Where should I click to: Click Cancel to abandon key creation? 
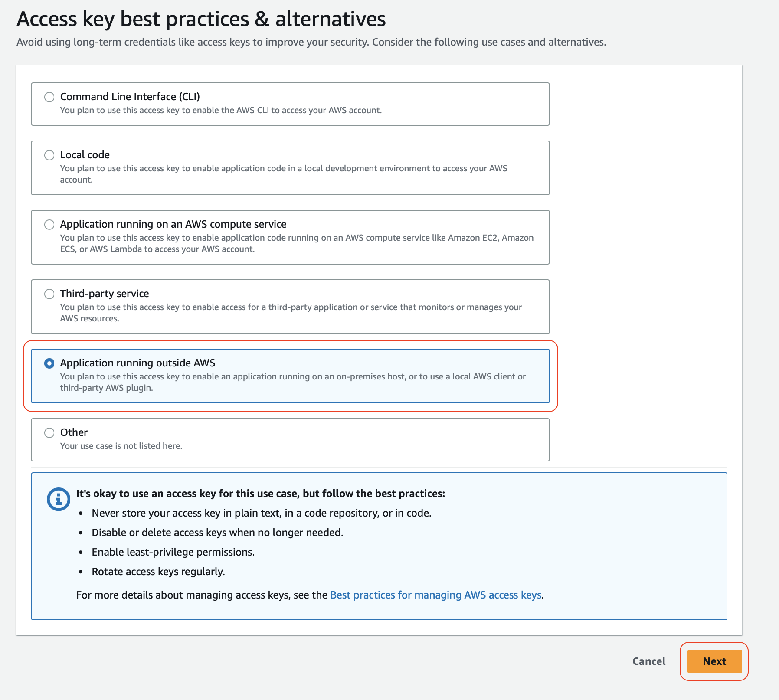pos(648,661)
